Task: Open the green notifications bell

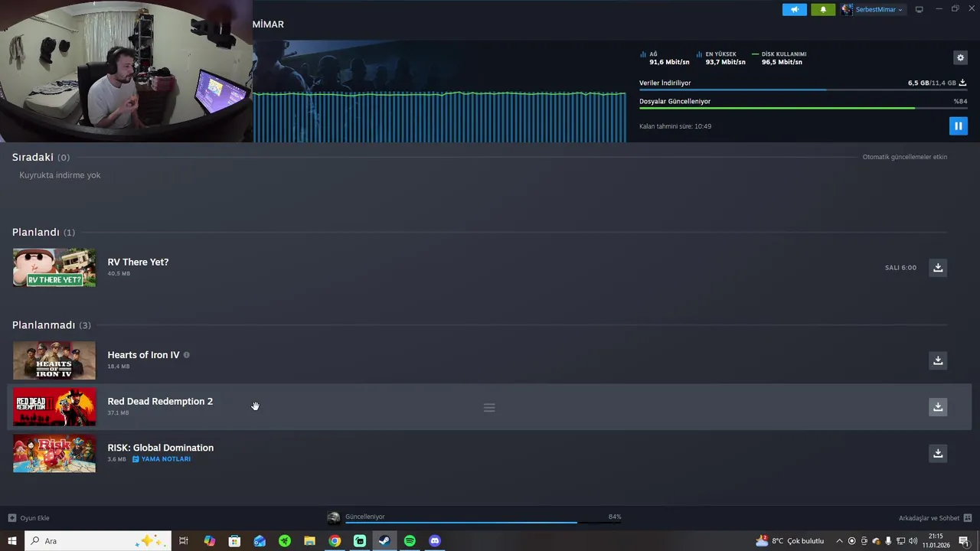Action: [x=823, y=9]
